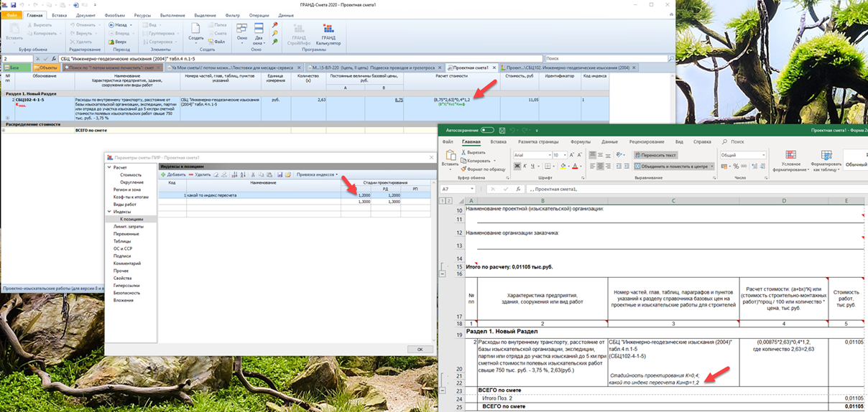Viewport: 868px width, 412px height.
Task: Click Excel's Условное форматирование icon
Action: [791, 159]
